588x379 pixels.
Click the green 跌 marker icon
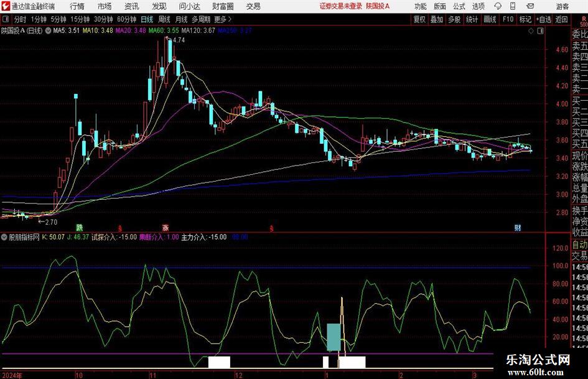pos(79,227)
